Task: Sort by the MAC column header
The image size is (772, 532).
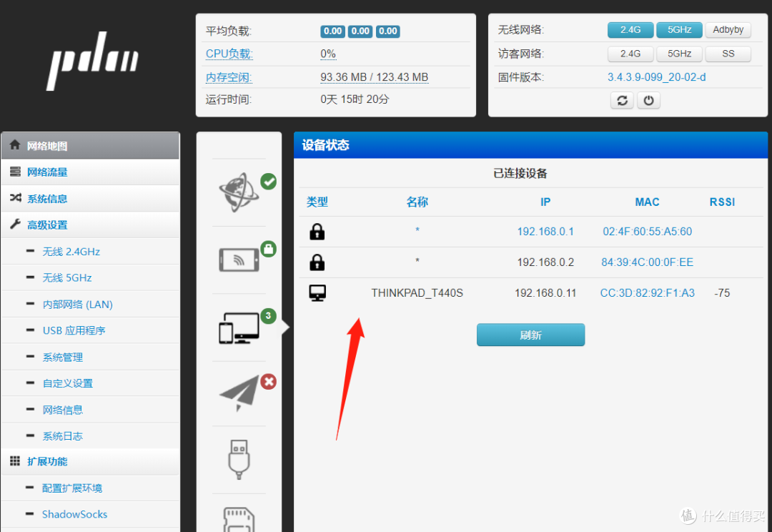Action: pos(647,202)
